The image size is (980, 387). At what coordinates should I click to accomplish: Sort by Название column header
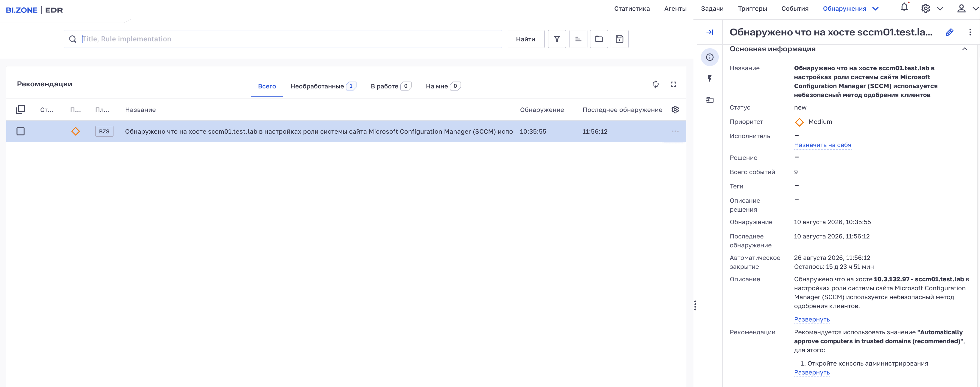pos(140,110)
